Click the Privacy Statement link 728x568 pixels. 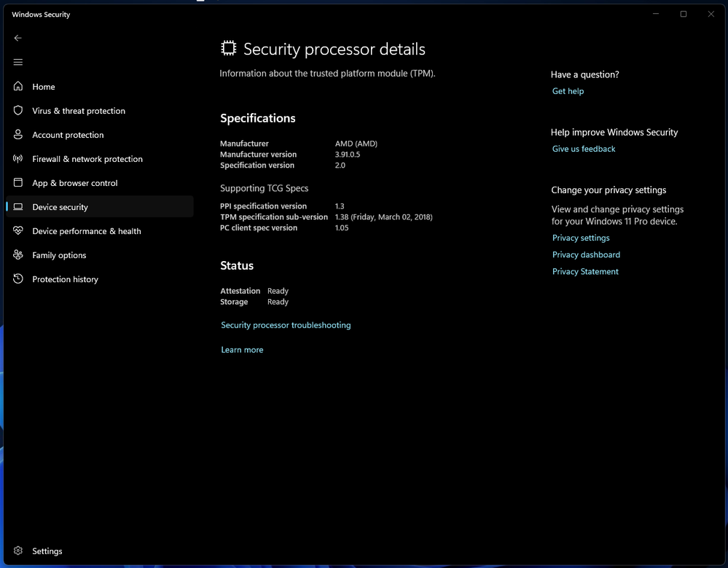click(x=585, y=271)
